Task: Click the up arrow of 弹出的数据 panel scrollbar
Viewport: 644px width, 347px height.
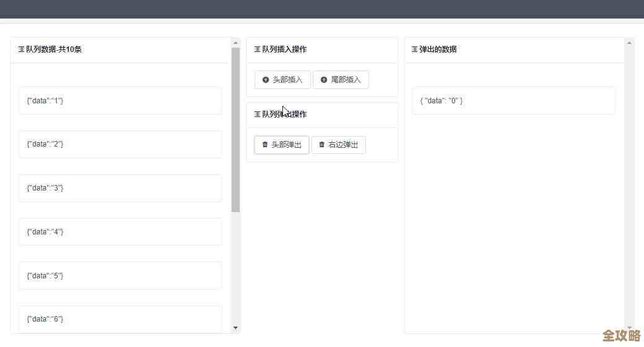Action: (629, 43)
